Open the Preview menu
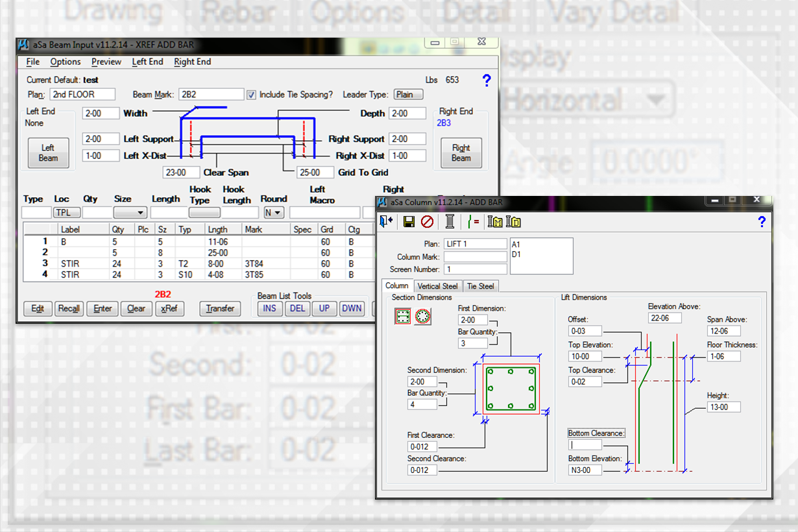The height and width of the screenshot is (532, 798). pyautogui.click(x=106, y=62)
